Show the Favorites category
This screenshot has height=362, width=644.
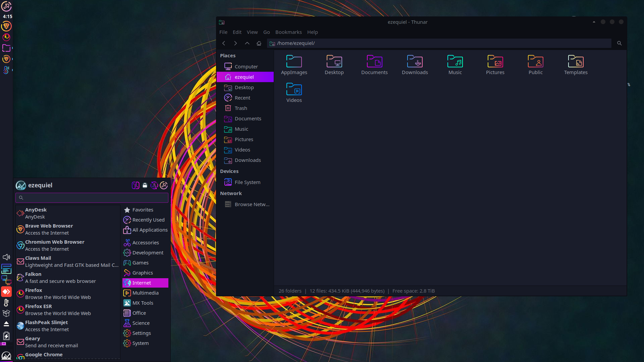145,210
